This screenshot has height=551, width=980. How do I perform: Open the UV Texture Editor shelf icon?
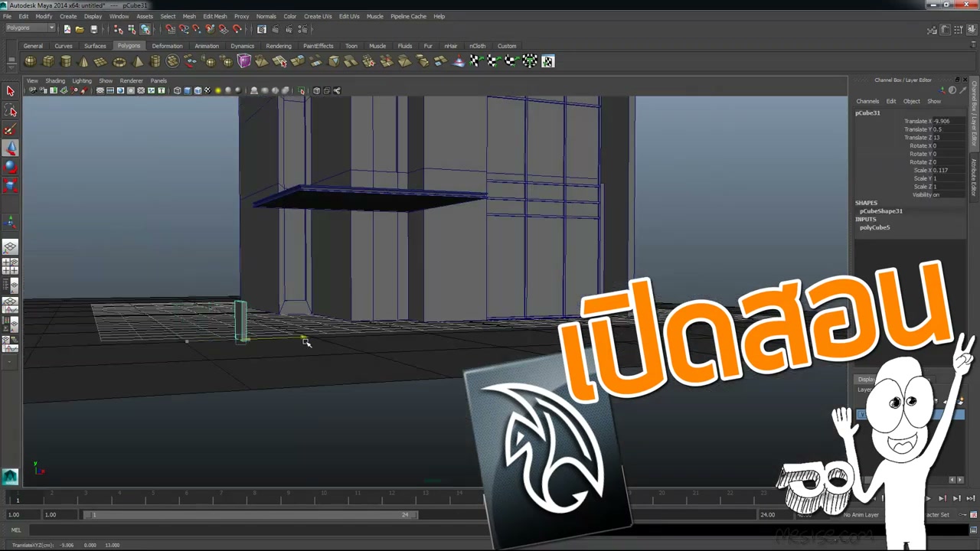547,61
